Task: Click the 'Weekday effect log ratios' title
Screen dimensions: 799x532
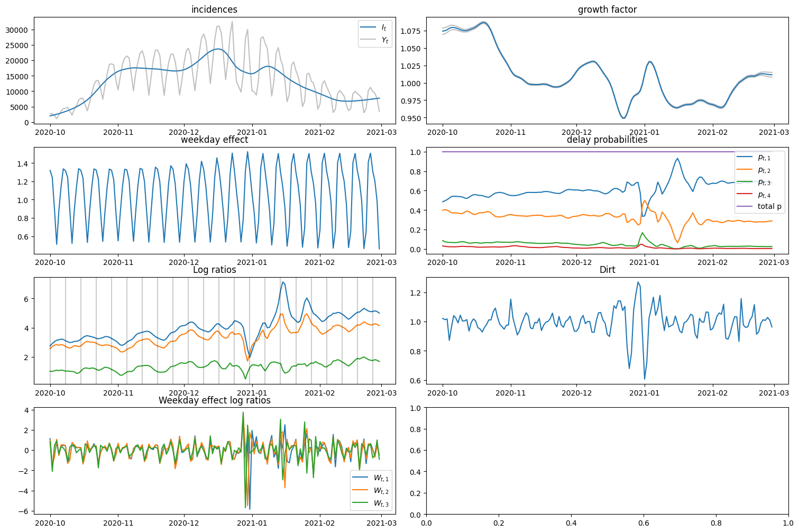Action: pos(214,400)
